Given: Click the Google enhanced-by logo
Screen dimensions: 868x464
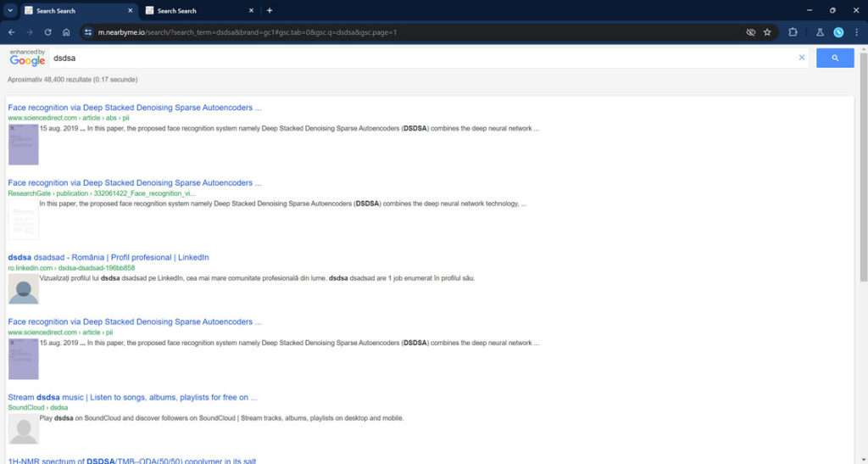Looking at the screenshot, I should pyautogui.click(x=27, y=58).
